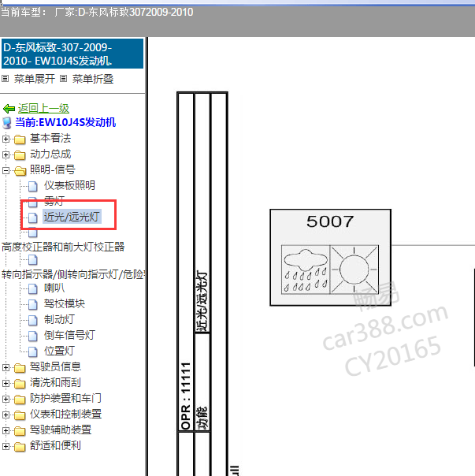The height and width of the screenshot is (476, 475).
Task: Click the 菜单折叠 collapse-all icon
Action: (x=63, y=79)
